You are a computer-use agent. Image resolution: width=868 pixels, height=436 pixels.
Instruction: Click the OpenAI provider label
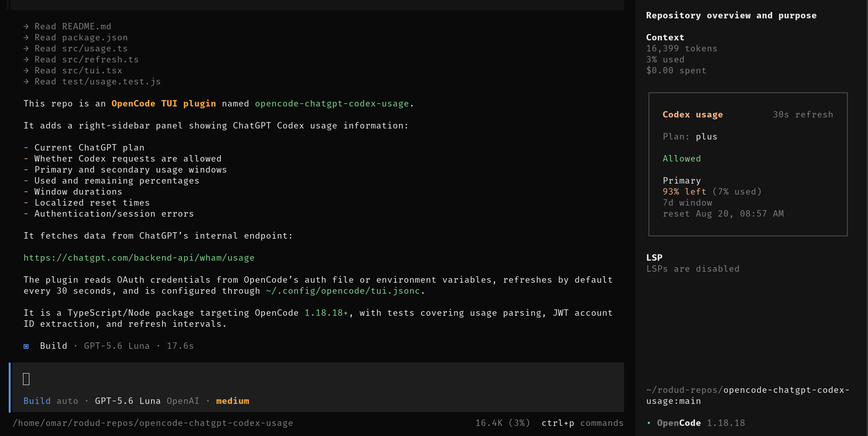183,401
